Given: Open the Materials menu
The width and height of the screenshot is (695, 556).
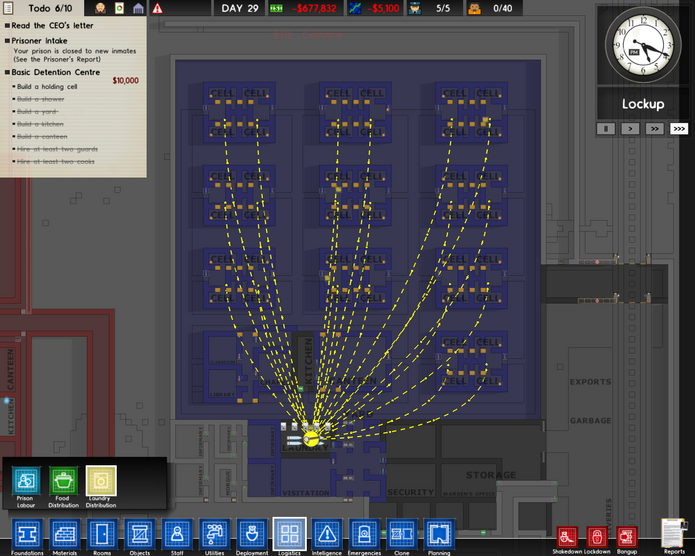Looking at the screenshot, I should pyautogui.click(x=65, y=534).
